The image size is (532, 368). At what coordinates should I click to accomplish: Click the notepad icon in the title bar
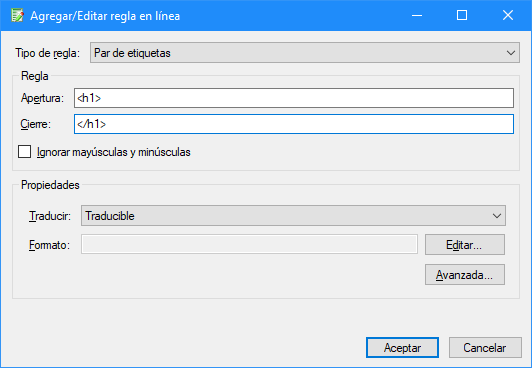click(x=17, y=16)
